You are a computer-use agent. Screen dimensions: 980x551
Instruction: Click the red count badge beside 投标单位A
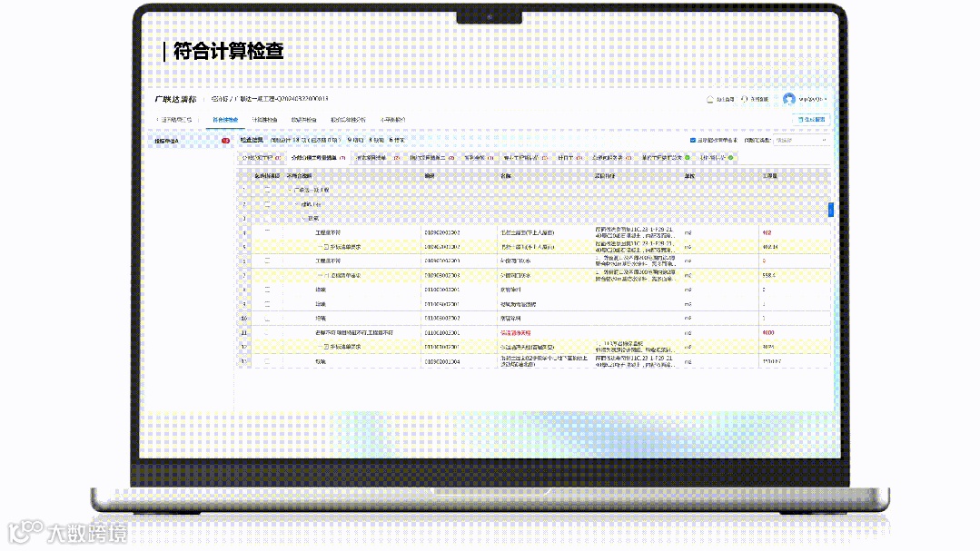pyautogui.click(x=225, y=141)
